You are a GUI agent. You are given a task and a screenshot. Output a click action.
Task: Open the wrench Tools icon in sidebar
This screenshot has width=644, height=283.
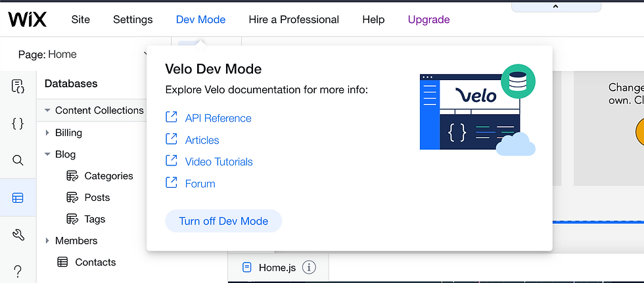pyautogui.click(x=18, y=234)
